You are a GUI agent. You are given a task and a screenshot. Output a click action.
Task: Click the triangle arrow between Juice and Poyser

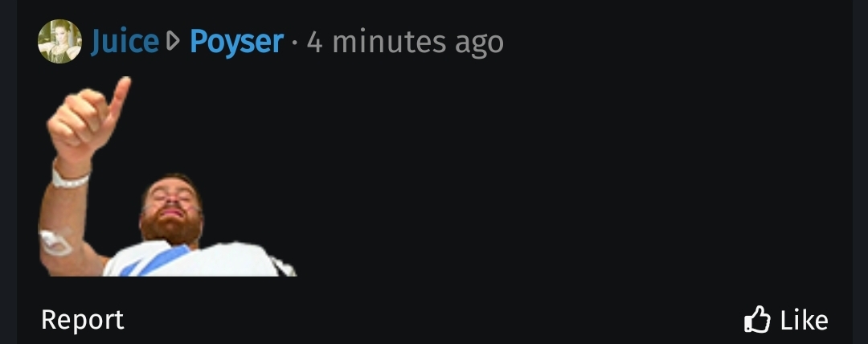click(174, 41)
